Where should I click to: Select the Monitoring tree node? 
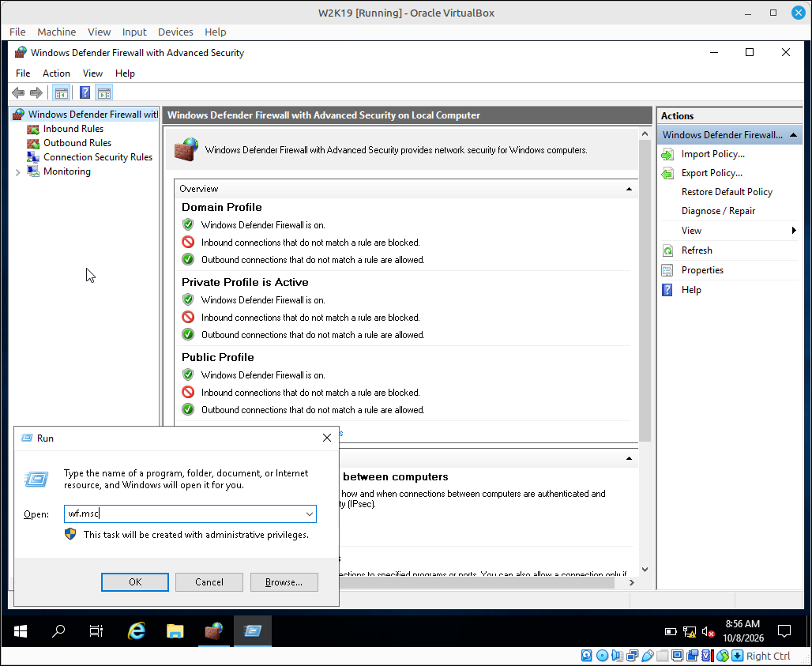coord(67,171)
